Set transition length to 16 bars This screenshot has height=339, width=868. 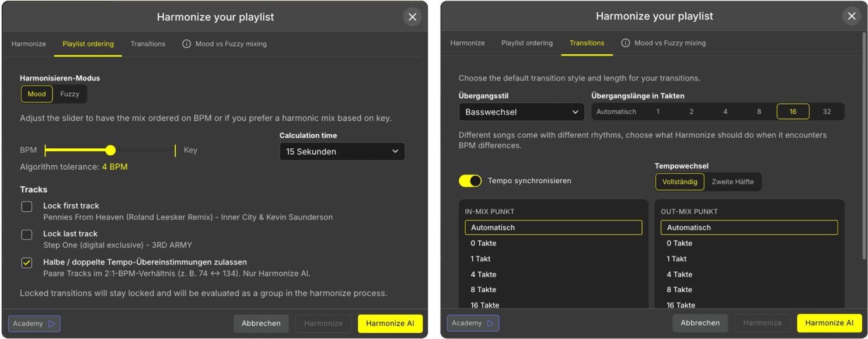[793, 111]
